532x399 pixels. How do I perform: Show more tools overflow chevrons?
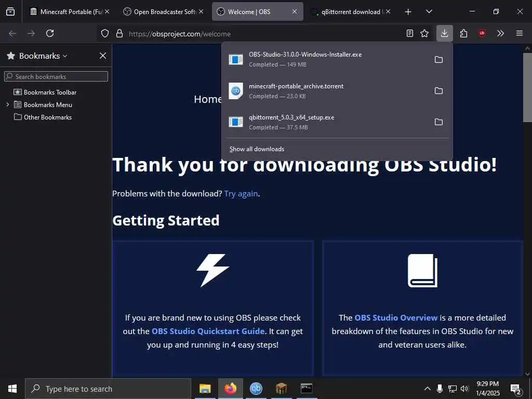click(500, 33)
